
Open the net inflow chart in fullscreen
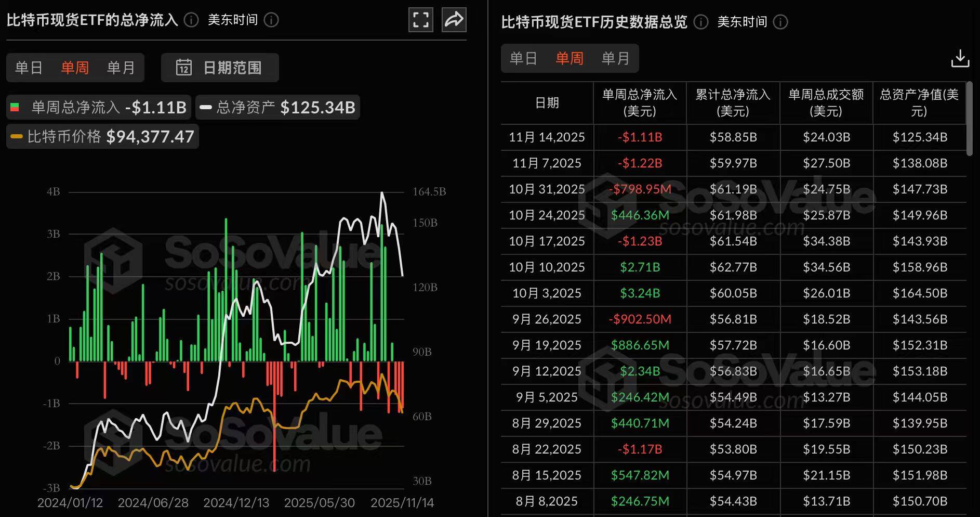(x=420, y=19)
